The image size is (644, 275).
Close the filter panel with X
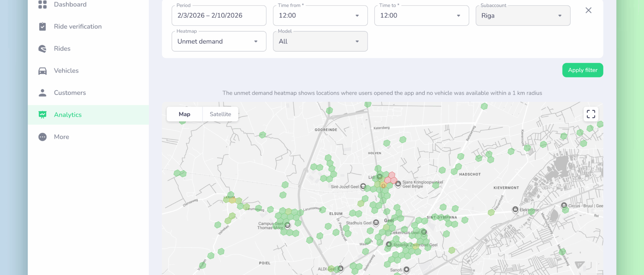(x=588, y=10)
